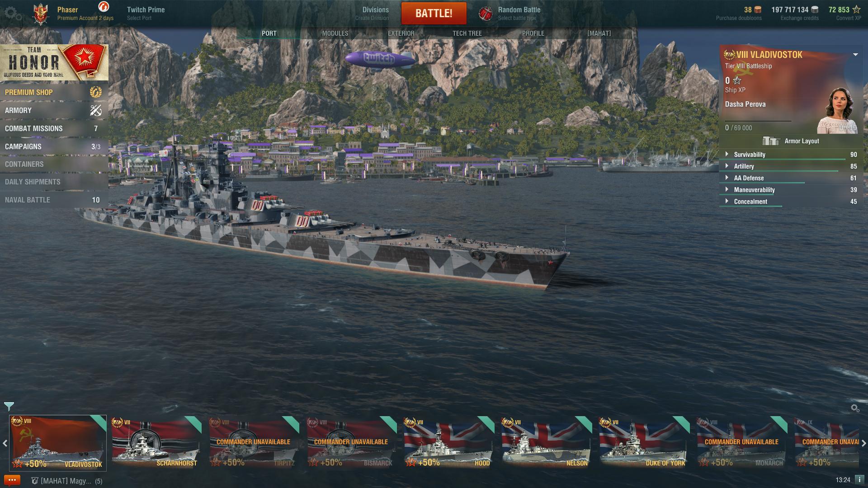Switch to the Modules tab
The height and width of the screenshot is (488, 868).
tap(335, 33)
